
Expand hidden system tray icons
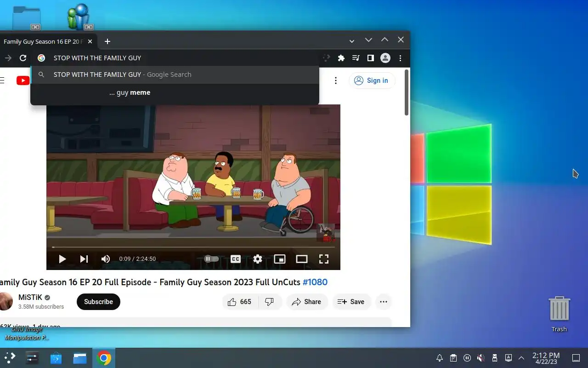click(x=521, y=358)
